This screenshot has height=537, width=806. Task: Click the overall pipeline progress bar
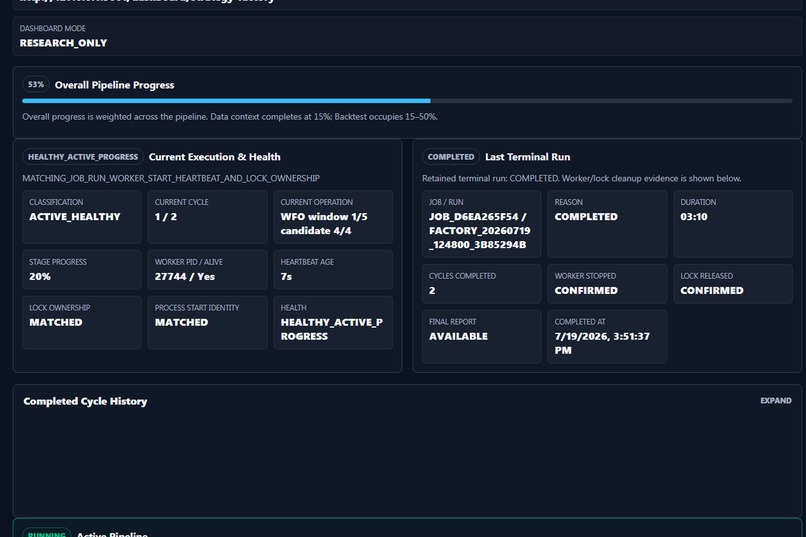[407, 101]
